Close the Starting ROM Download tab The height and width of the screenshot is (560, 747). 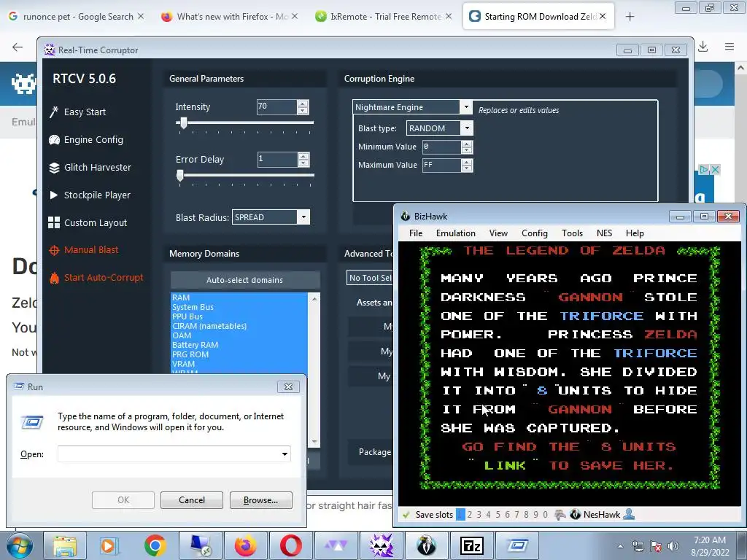click(x=603, y=16)
